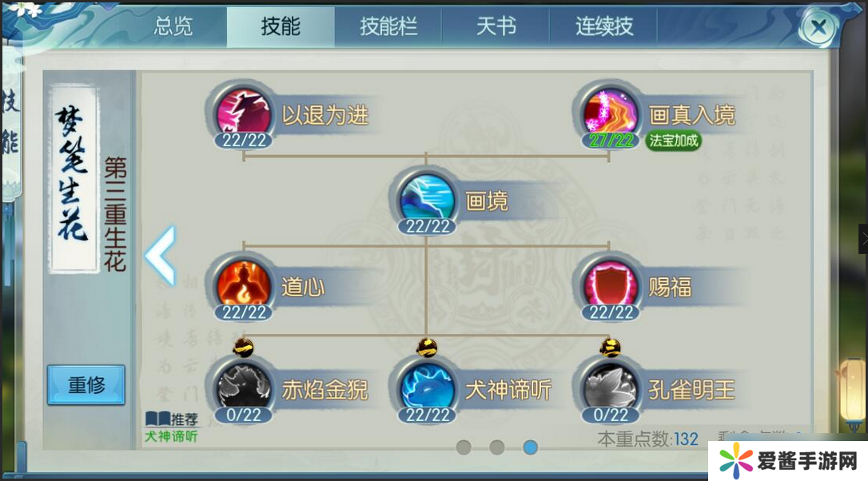The height and width of the screenshot is (481, 868).
Task: Select the third blue page dot
Action: [531, 447]
